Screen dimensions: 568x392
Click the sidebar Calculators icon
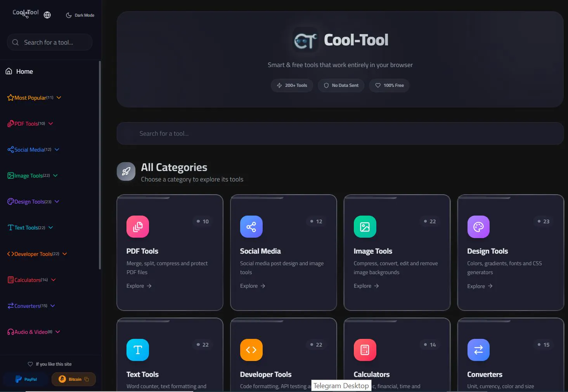[x=10, y=280]
